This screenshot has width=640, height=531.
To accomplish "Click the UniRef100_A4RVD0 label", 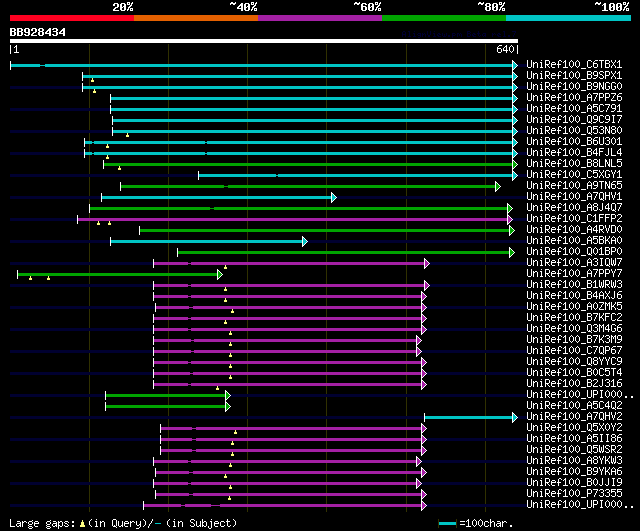I will pos(574,230).
